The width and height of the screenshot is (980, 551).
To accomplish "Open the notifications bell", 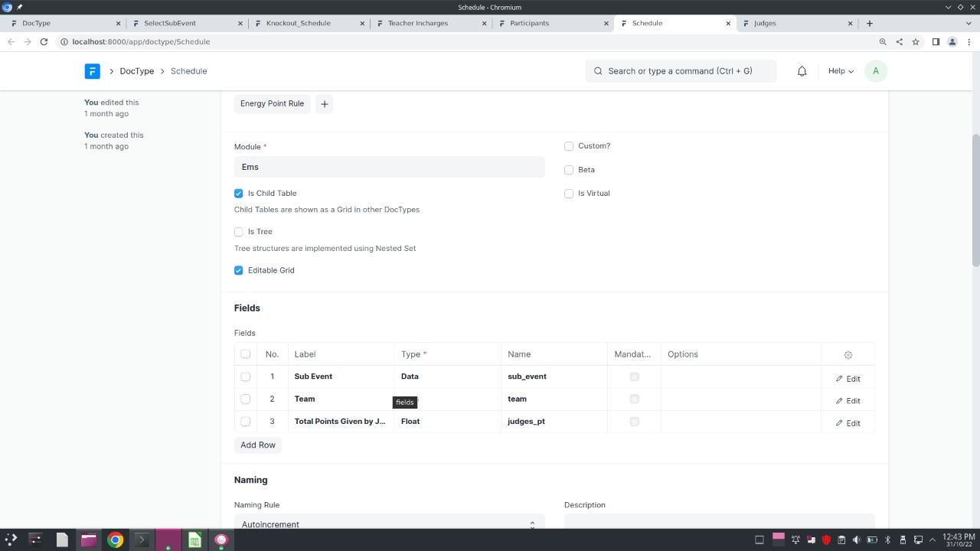I will 802,71.
